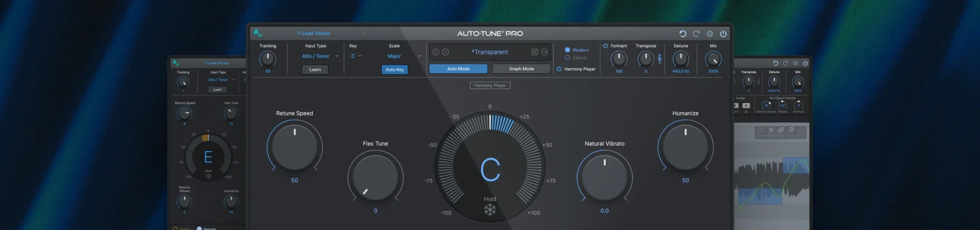This screenshot has width=980, height=230.
Task: Click the Harmony Player label tag
Action: pyautogui.click(x=490, y=85)
